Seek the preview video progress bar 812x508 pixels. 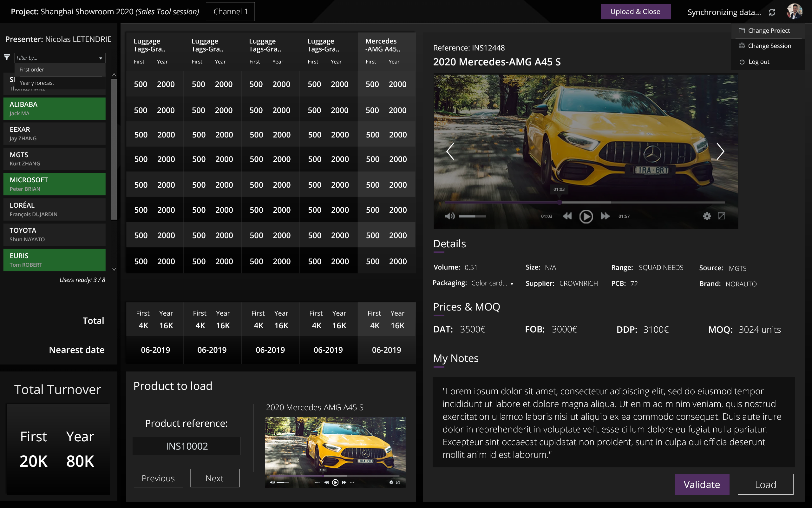coord(335,476)
